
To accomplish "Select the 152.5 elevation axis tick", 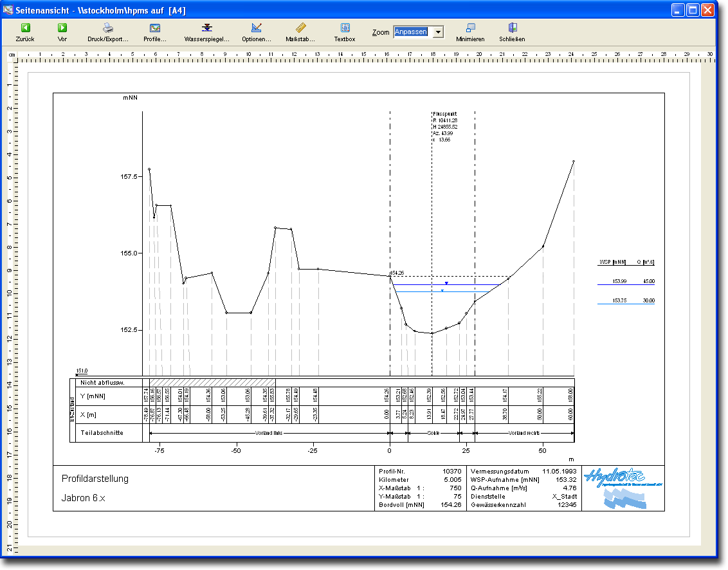I will [129, 330].
